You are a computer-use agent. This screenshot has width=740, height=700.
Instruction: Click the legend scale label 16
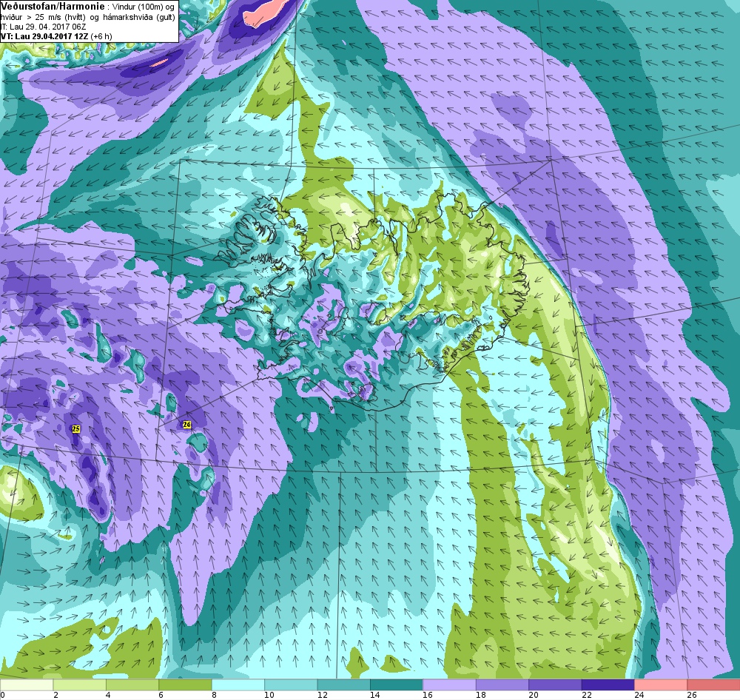[428, 695]
